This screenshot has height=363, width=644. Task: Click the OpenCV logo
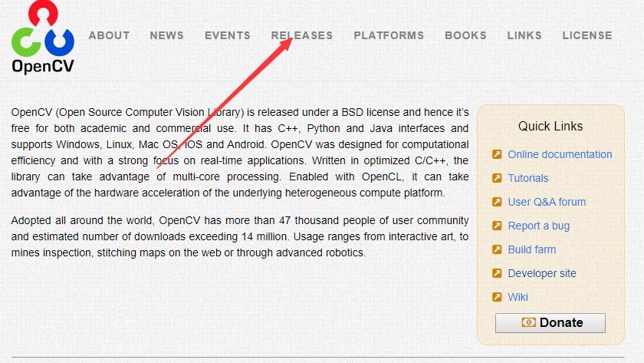pos(43,38)
